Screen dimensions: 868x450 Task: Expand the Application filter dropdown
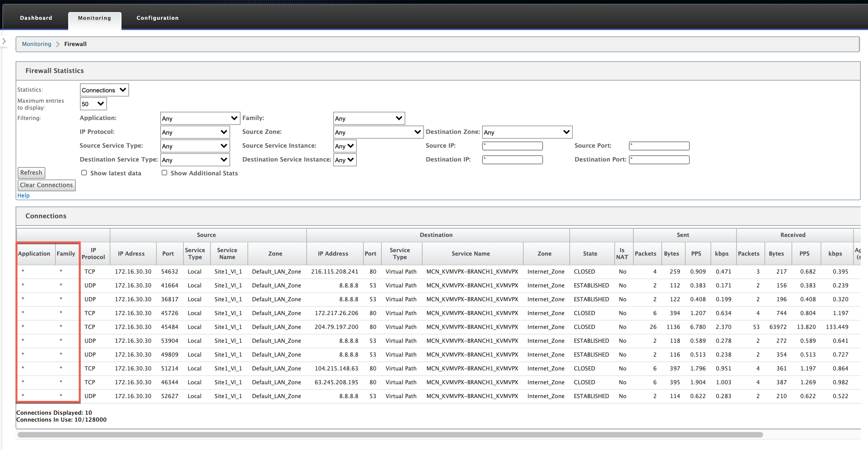click(x=200, y=118)
